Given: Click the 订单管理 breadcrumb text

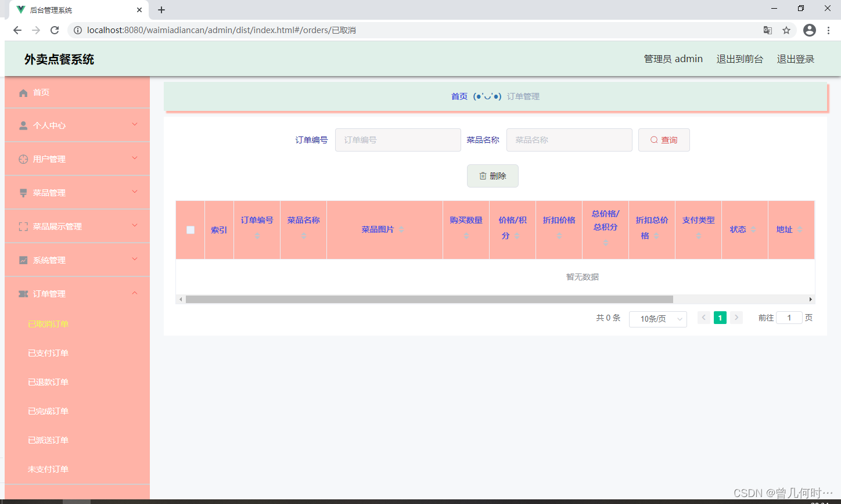Looking at the screenshot, I should [x=523, y=96].
